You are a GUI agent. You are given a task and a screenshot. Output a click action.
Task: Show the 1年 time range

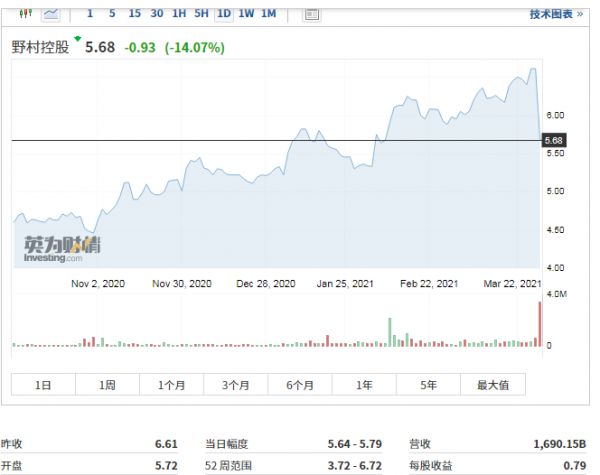point(364,385)
